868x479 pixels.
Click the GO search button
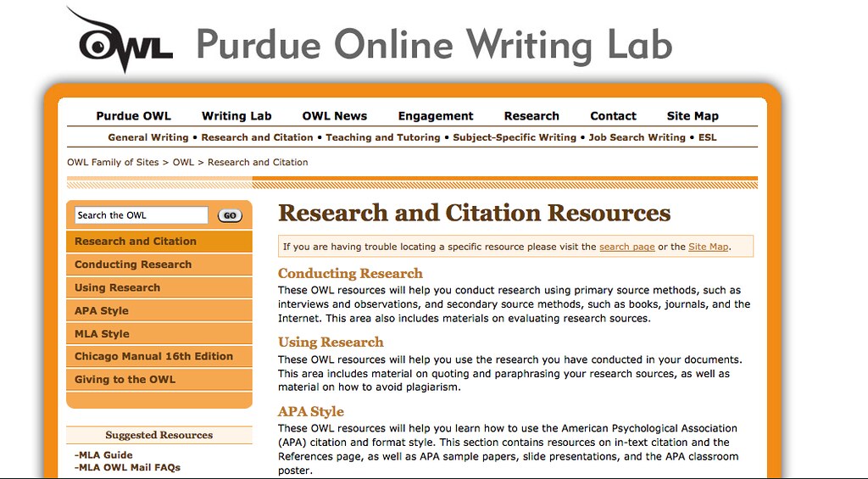coord(230,215)
